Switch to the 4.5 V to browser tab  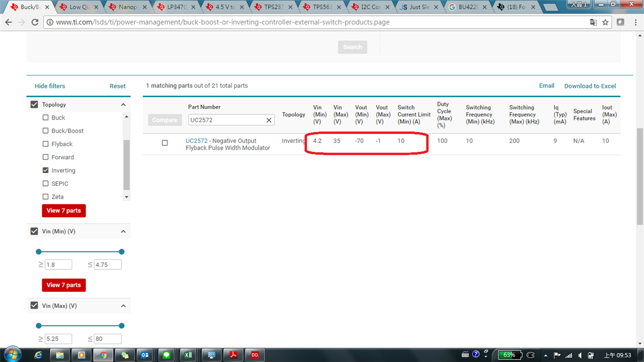225,7
